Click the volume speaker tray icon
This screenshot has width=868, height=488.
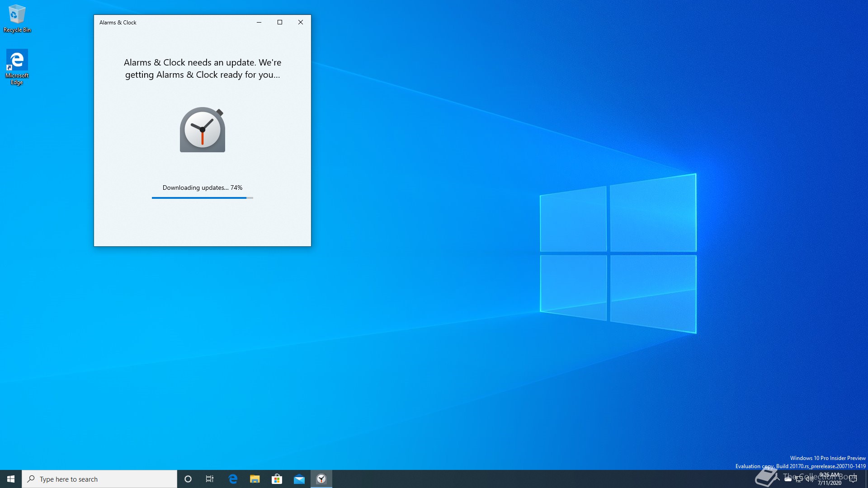tap(810, 479)
